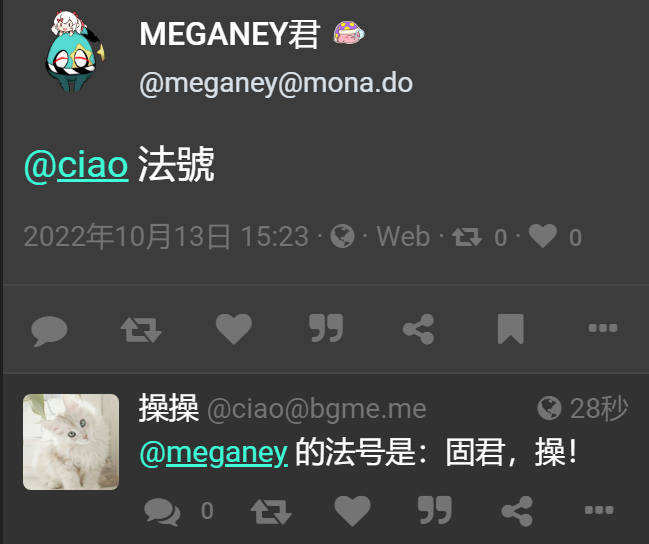Open the MEGANEY君 display name
This screenshot has height=544, width=649.
click(230, 34)
